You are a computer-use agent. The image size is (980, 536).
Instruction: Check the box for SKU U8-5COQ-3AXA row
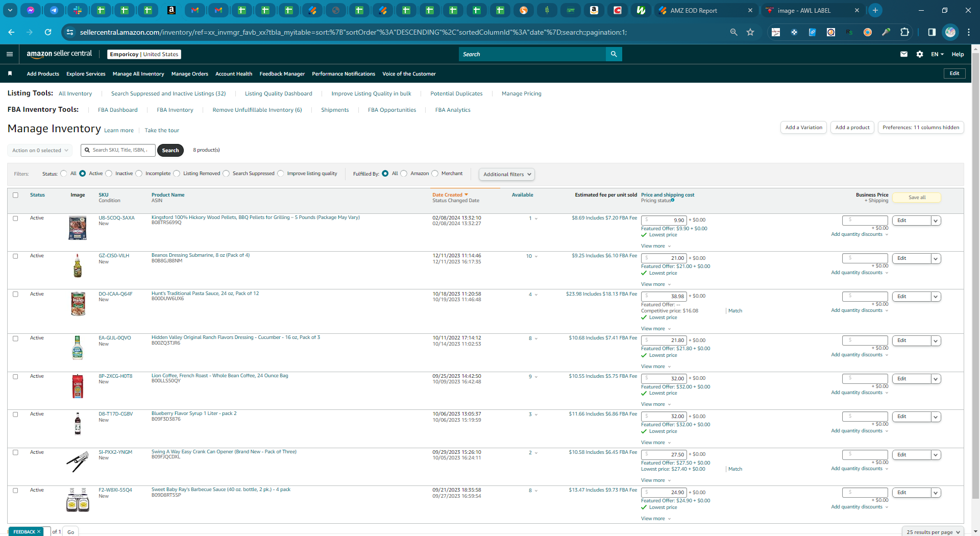tap(15, 218)
